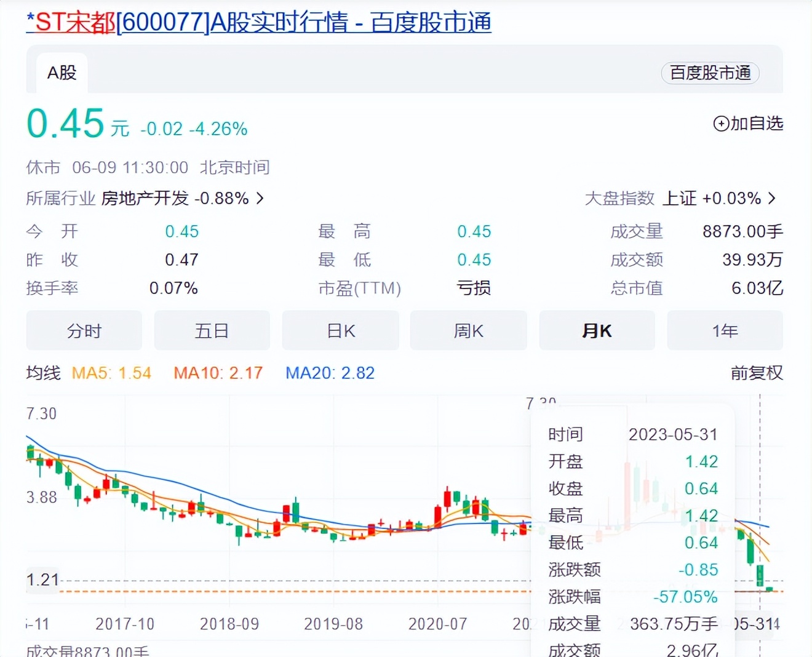The image size is (812, 657).
Task: Toggle the MA5 moving average legend
Action: [x=111, y=373]
